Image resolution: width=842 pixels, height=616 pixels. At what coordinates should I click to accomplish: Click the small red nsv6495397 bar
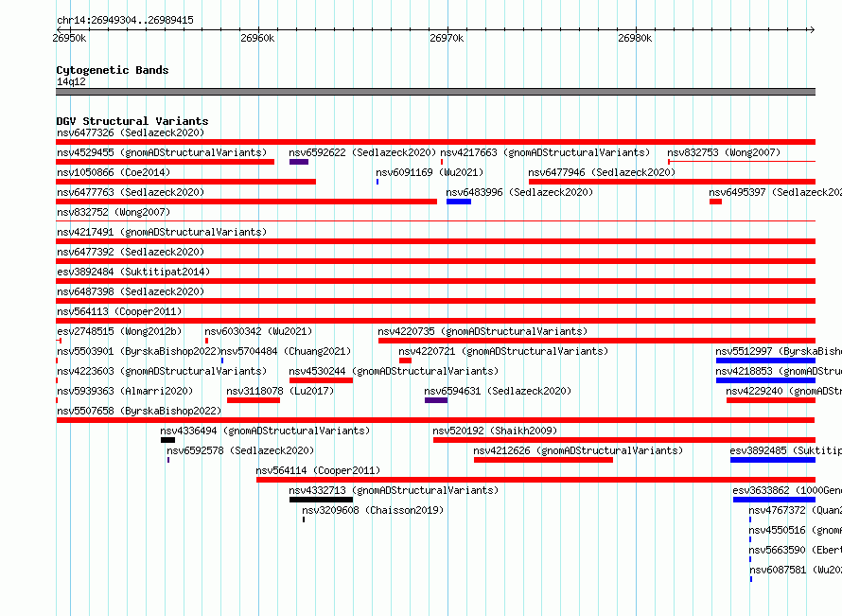715,202
